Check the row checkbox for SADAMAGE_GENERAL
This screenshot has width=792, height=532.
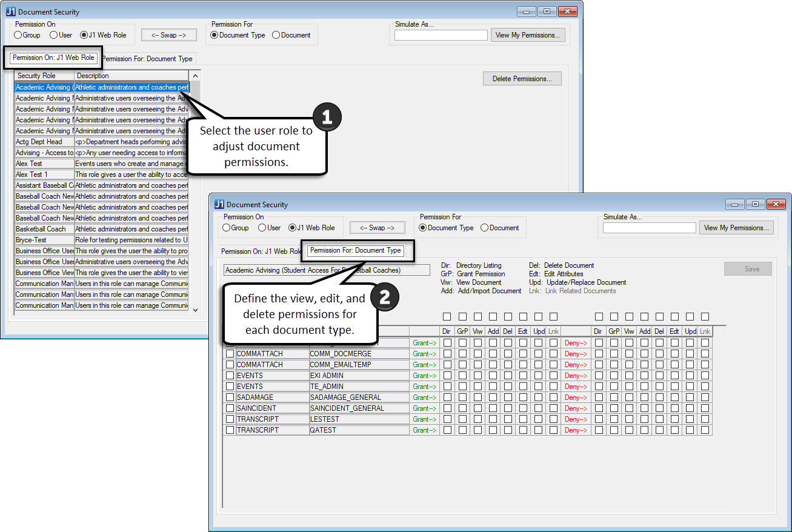230,397
